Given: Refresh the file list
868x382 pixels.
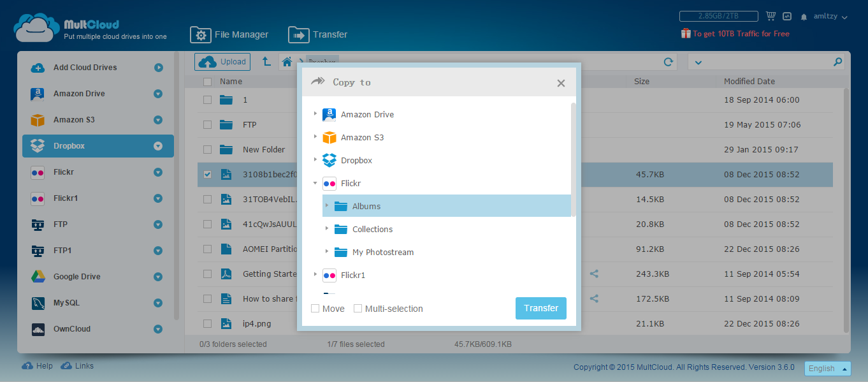Looking at the screenshot, I should [x=669, y=62].
